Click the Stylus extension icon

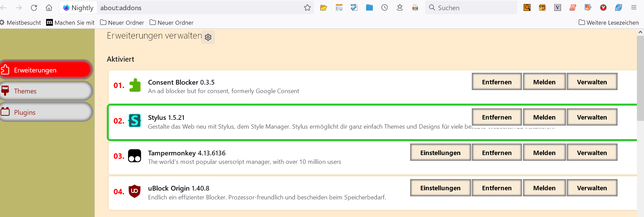point(135,121)
